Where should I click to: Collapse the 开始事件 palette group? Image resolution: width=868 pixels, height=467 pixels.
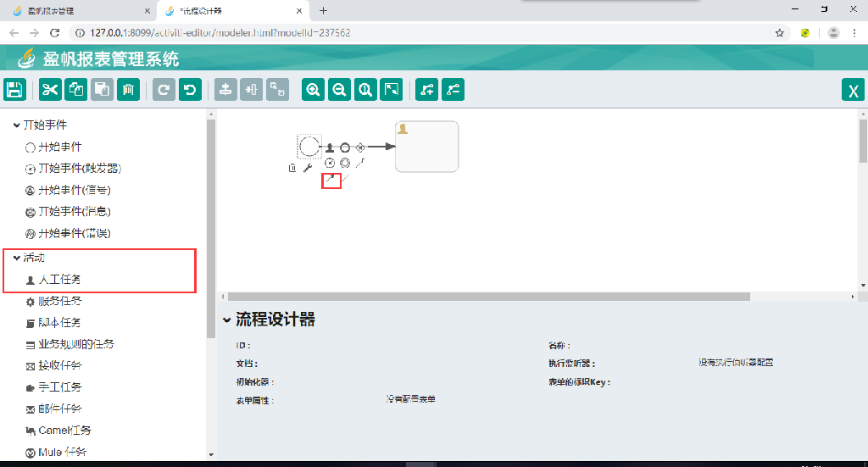(16, 125)
